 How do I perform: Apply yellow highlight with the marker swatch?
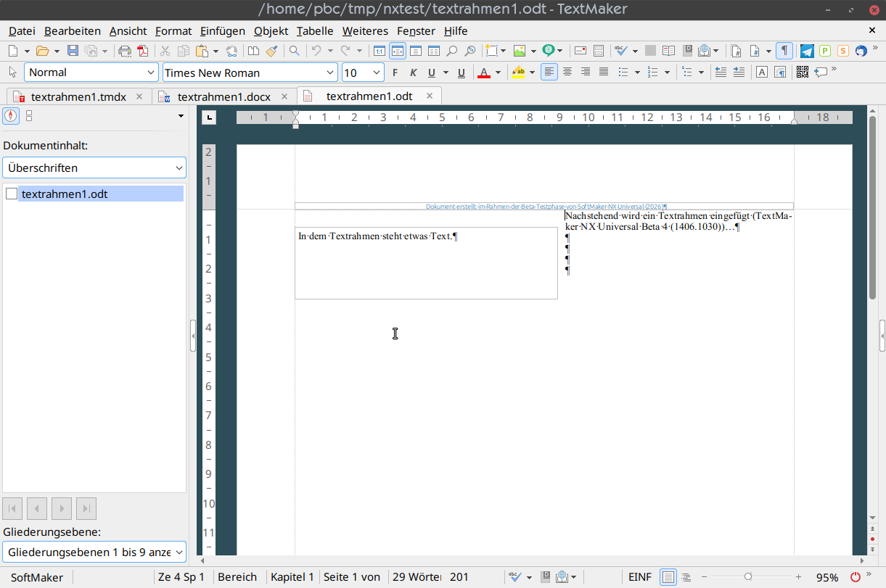518,73
